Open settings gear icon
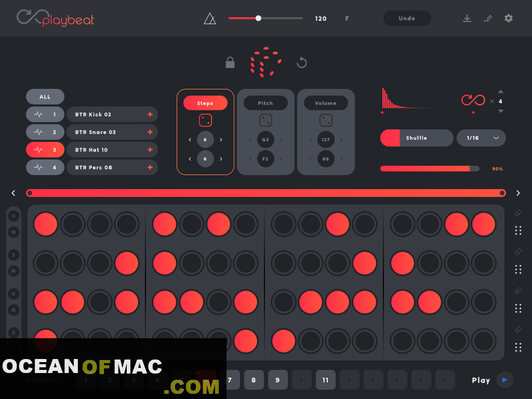 coord(508,18)
